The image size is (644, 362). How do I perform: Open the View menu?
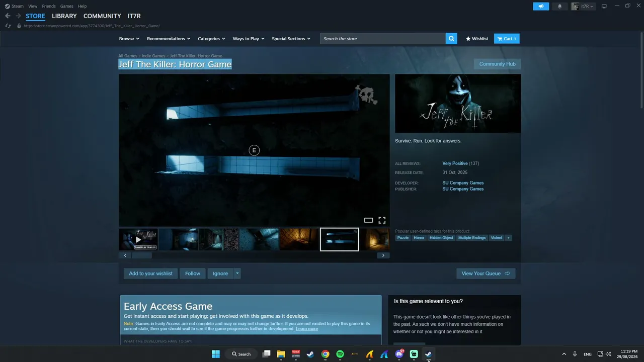(x=33, y=6)
